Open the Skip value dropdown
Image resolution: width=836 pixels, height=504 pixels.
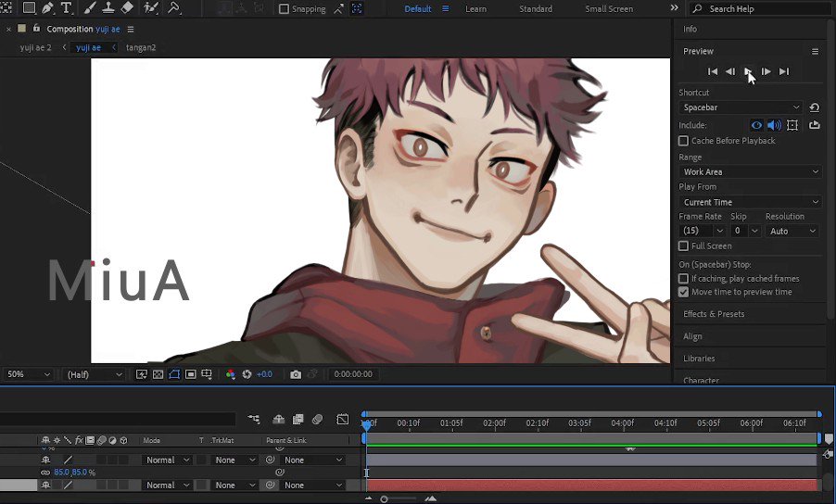pyautogui.click(x=745, y=231)
